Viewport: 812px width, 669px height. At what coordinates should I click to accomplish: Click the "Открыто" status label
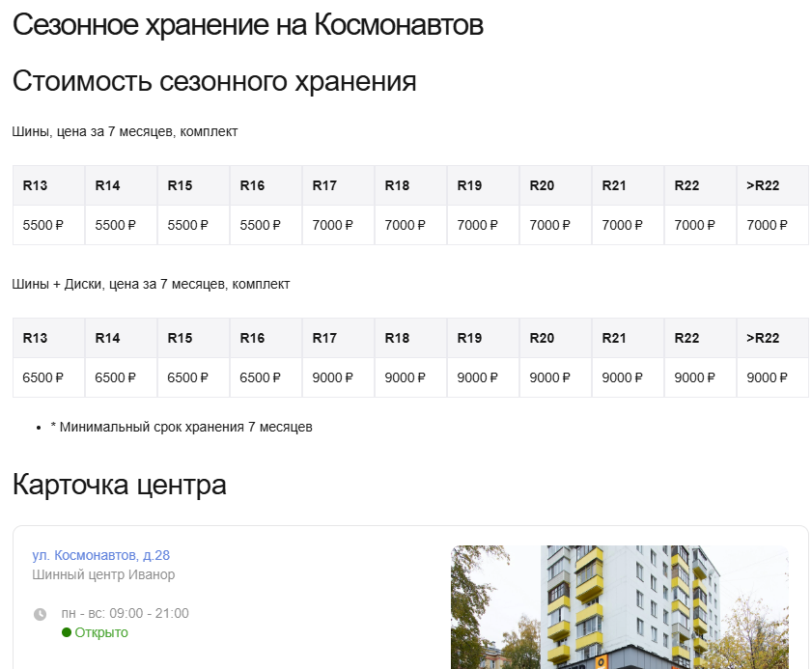point(101,632)
